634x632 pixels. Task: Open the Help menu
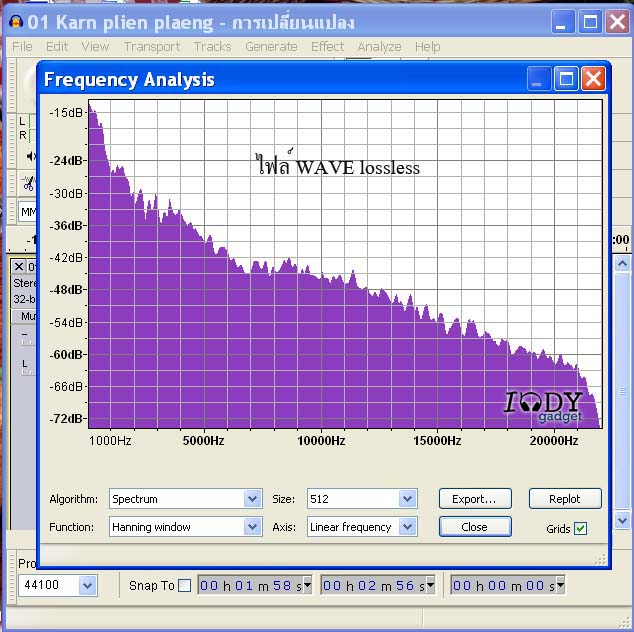pyautogui.click(x=427, y=47)
